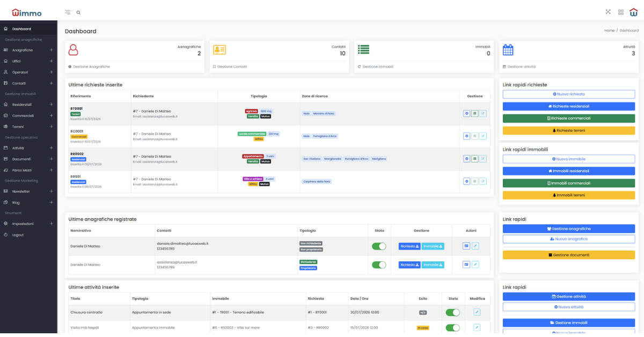Open the list icon for request RR001

coord(475,181)
